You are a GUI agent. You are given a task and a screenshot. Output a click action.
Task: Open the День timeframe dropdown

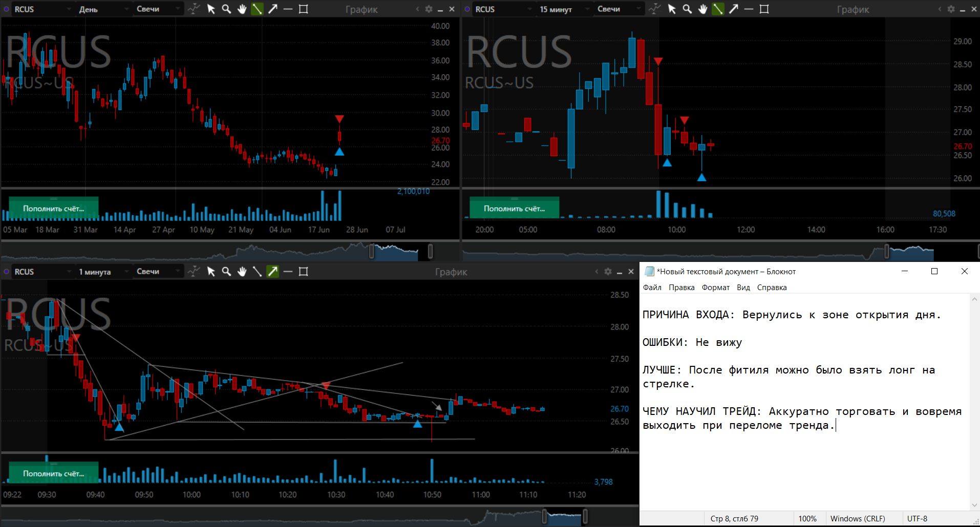click(x=103, y=9)
